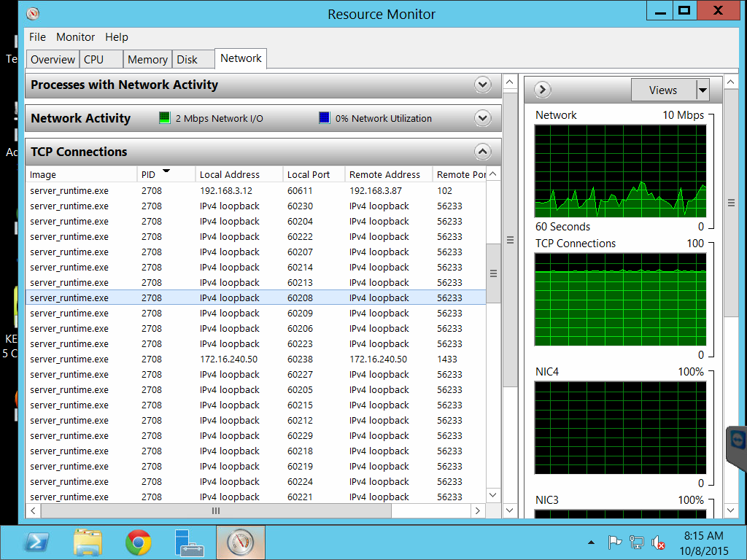Open Resource Monitor title bar icon menu
The height and width of the screenshot is (560, 747).
[x=32, y=13]
